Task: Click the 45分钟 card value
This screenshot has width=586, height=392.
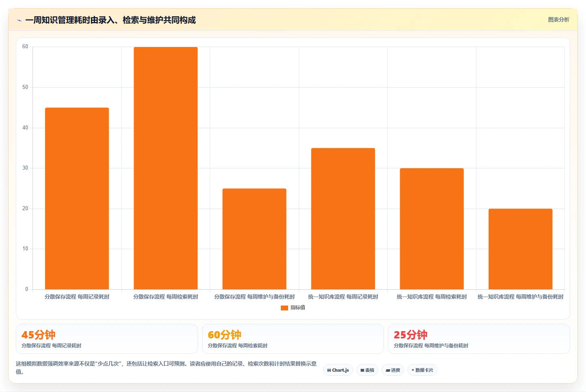Action: point(39,335)
